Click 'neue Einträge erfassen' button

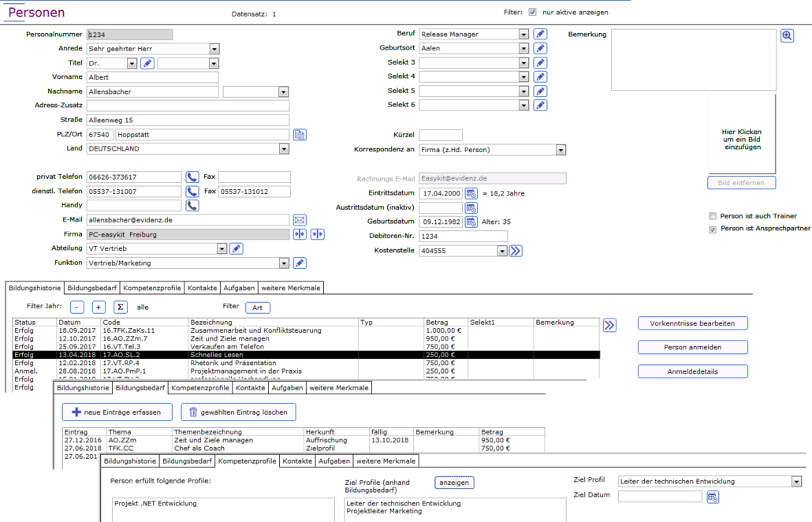click(117, 412)
